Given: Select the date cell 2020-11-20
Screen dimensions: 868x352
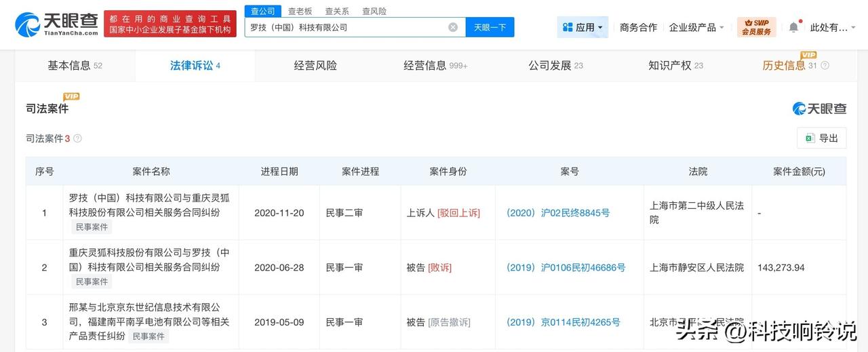Looking at the screenshot, I should (279, 213).
